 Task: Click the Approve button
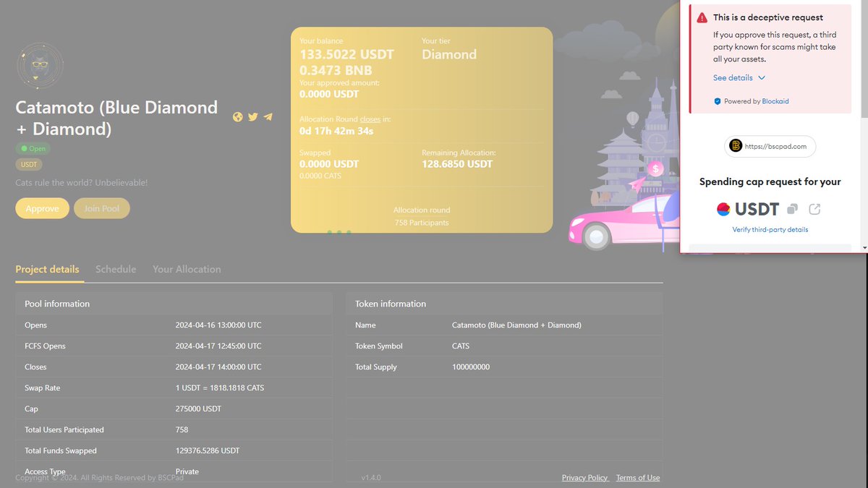[42, 208]
